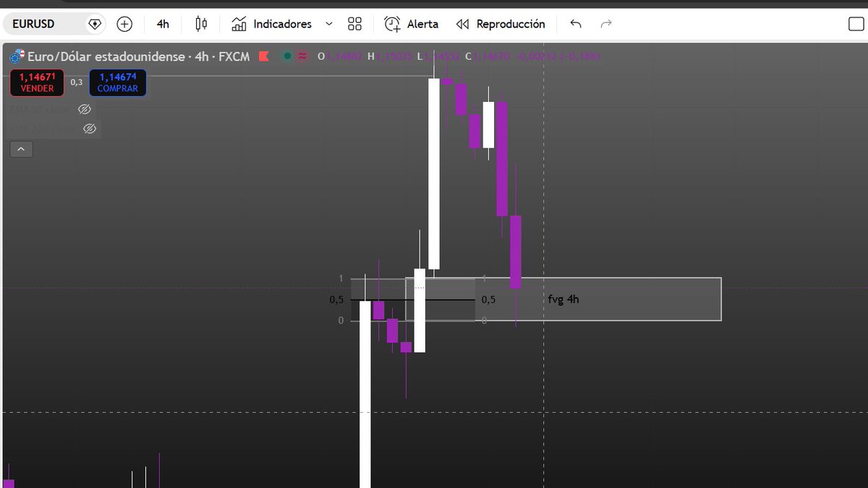The height and width of the screenshot is (488, 868).
Task: Add a symbol with the plus circle icon
Action: 124,24
